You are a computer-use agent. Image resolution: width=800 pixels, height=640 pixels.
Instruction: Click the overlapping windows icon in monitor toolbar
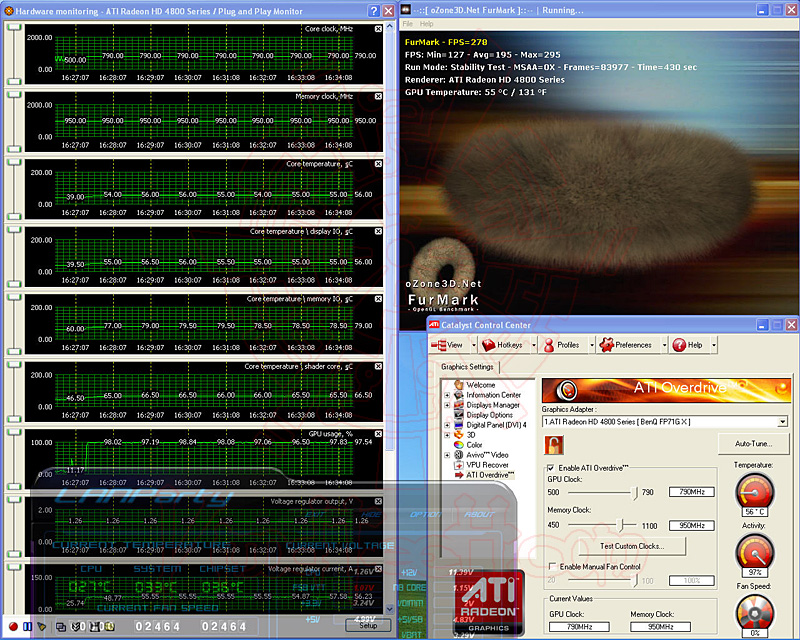pyautogui.click(x=61, y=626)
